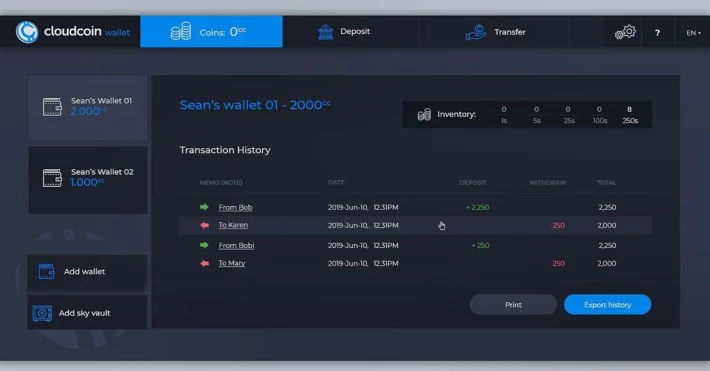Click the CloudCoin logo icon
This screenshot has height=371, width=710.
[x=27, y=32]
